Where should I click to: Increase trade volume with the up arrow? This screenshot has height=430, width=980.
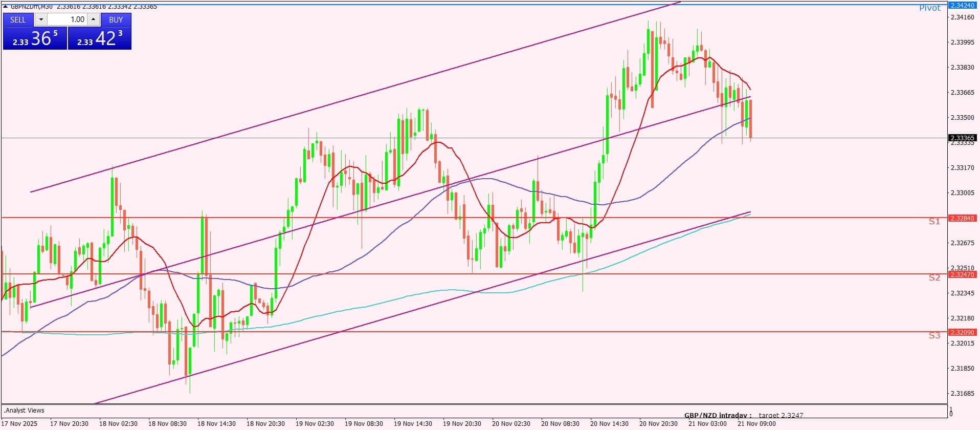click(93, 19)
